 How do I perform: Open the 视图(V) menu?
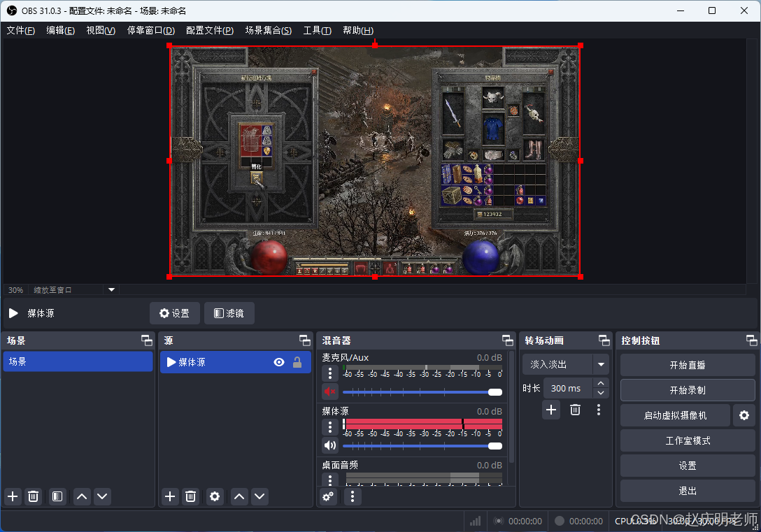[101, 31]
